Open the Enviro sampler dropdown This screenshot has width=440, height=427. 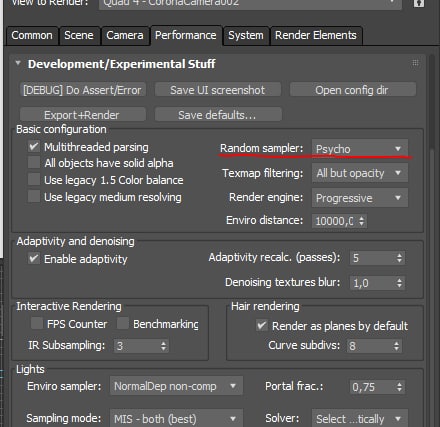click(176, 386)
